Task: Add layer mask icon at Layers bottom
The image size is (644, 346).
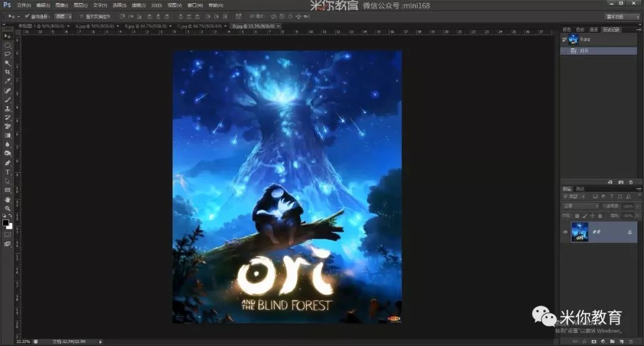Action: coord(593,341)
